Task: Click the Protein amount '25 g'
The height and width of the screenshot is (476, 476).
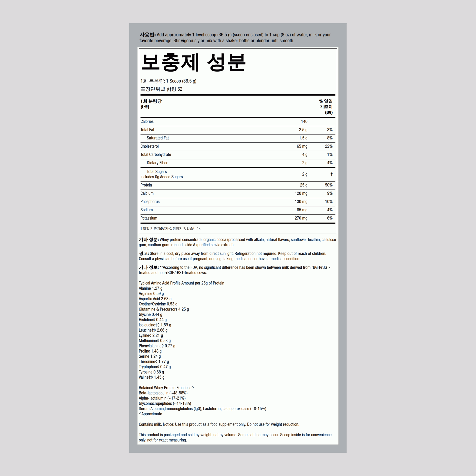Action: (304, 185)
